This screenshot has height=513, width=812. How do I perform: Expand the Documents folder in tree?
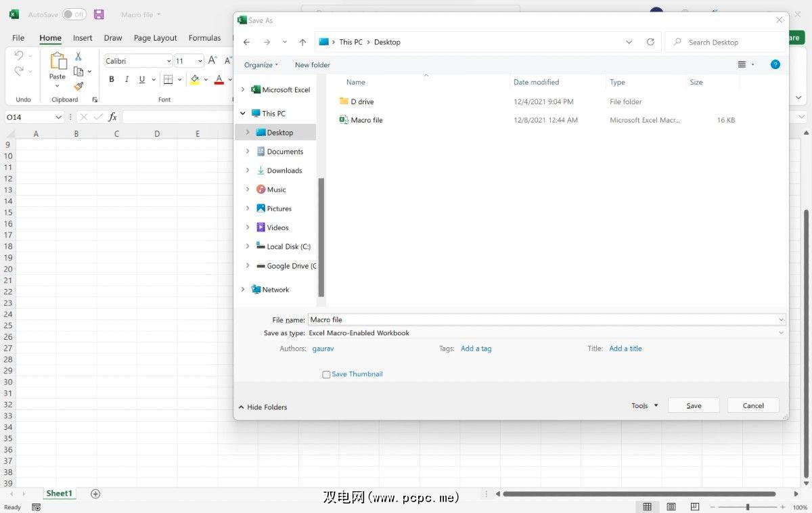click(x=248, y=152)
